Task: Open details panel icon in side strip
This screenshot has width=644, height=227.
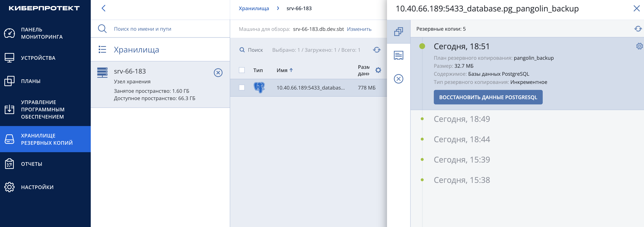Action: (x=398, y=55)
